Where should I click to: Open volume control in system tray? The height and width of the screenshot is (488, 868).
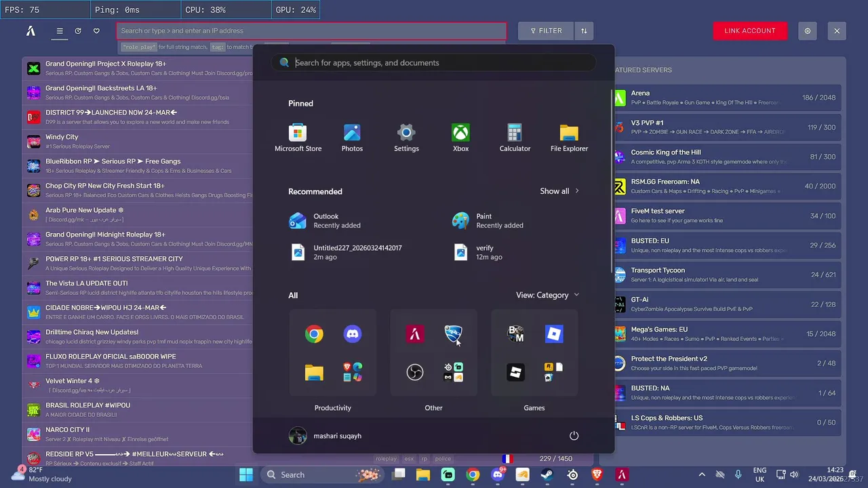pyautogui.click(x=794, y=474)
